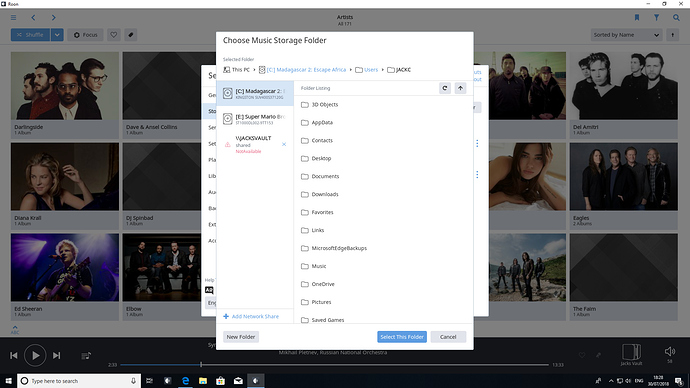Remove the JACKSVAULT share with X
Image resolution: width=690 pixels, height=388 pixels.
[284, 144]
